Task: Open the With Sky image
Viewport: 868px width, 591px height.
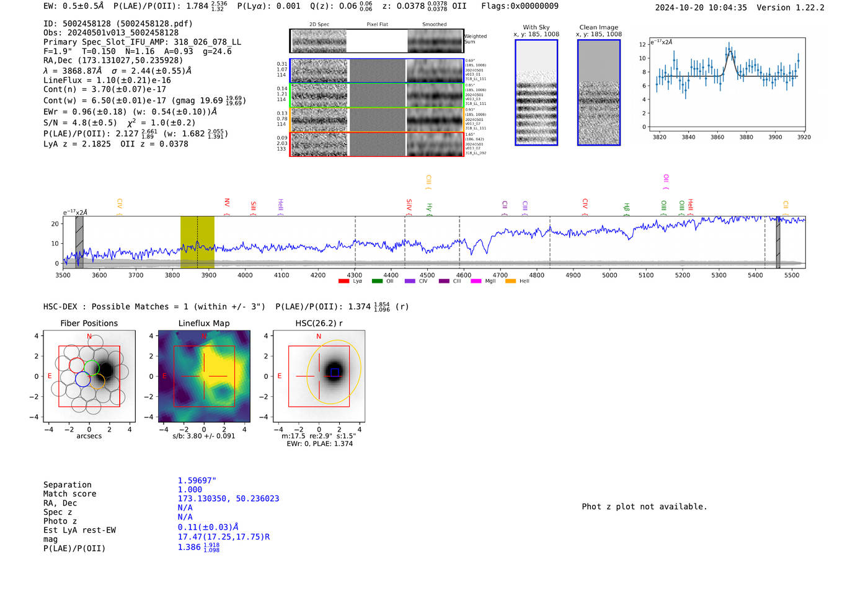Action: pos(536,92)
